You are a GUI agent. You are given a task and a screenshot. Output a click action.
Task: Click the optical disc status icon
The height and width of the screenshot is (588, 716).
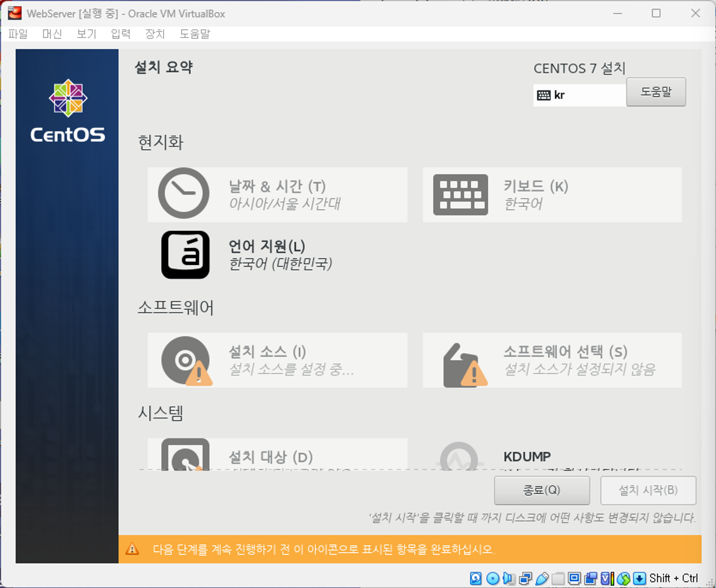[x=493, y=579]
